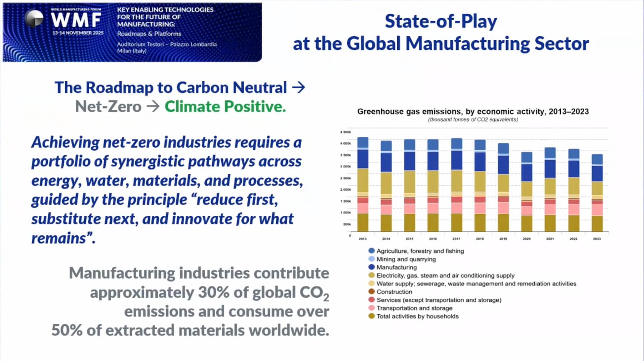Click the green Climate Positive text

tap(225, 106)
